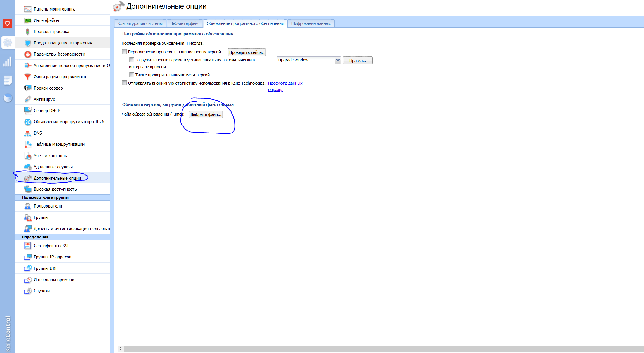The image size is (644, 353).
Task: Switch to the Веб-интерфейс tab
Action: (x=185, y=23)
